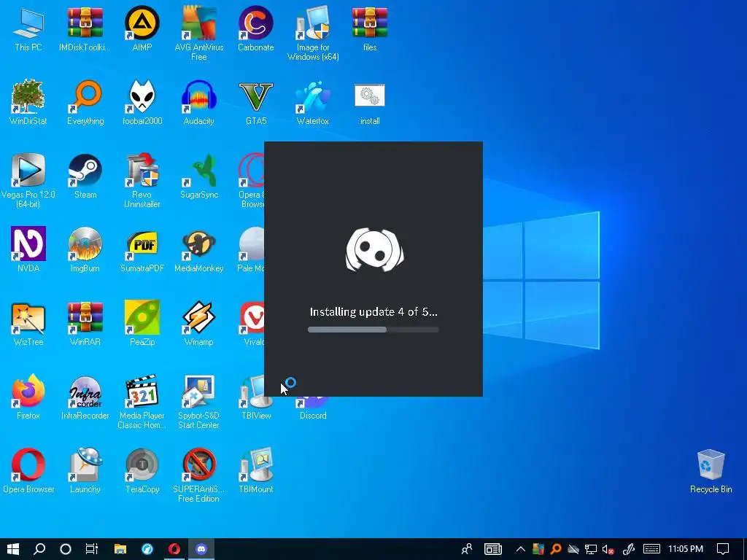Select the Image for Windows (x64) icon
Image resolution: width=747 pixels, height=560 pixels.
click(x=313, y=23)
